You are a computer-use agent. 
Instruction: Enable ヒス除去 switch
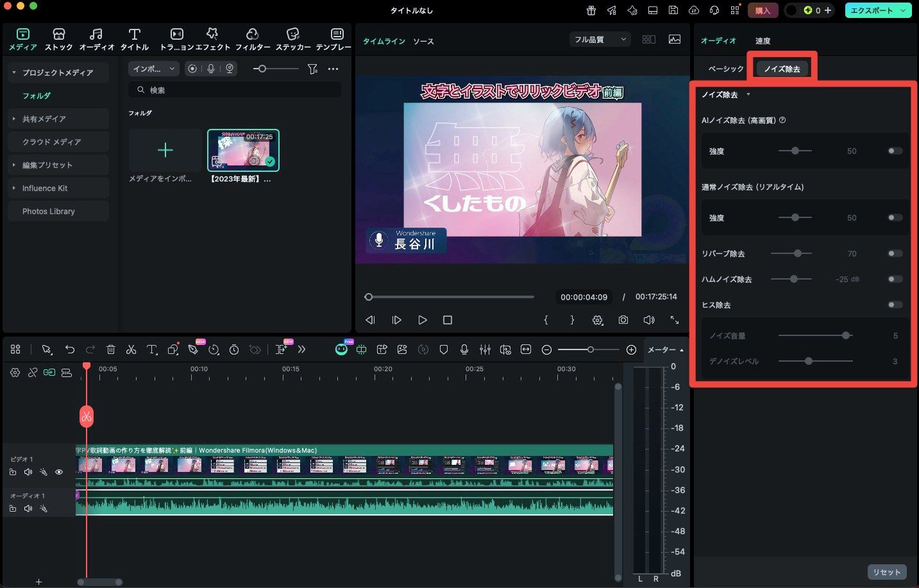[x=895, y=305]
